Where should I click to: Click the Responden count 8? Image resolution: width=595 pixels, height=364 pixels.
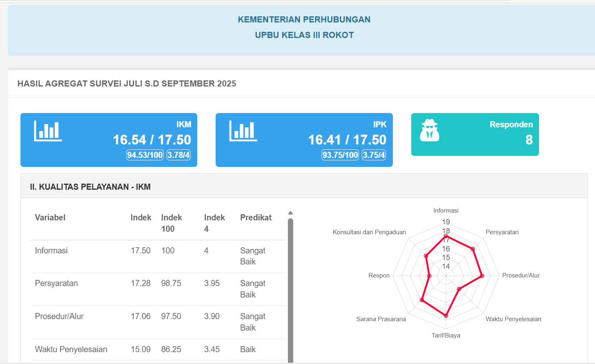[529, 140]
